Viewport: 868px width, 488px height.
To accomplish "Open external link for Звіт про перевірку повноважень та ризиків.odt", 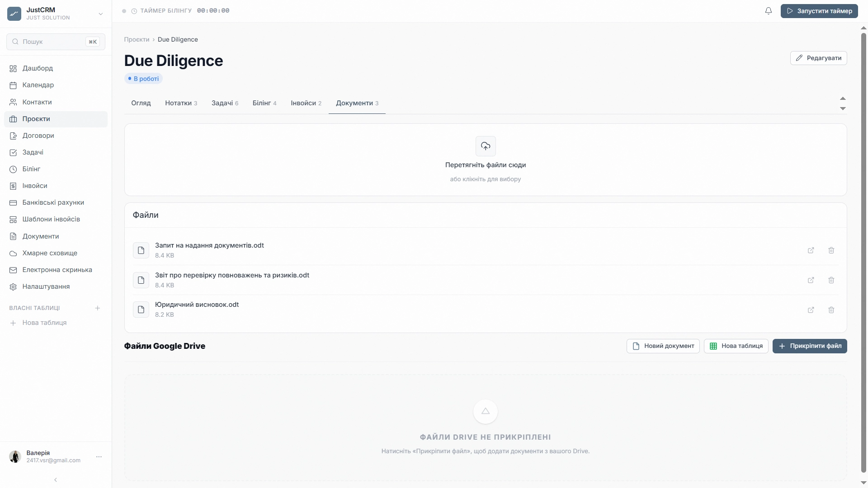I will [811, 280].
